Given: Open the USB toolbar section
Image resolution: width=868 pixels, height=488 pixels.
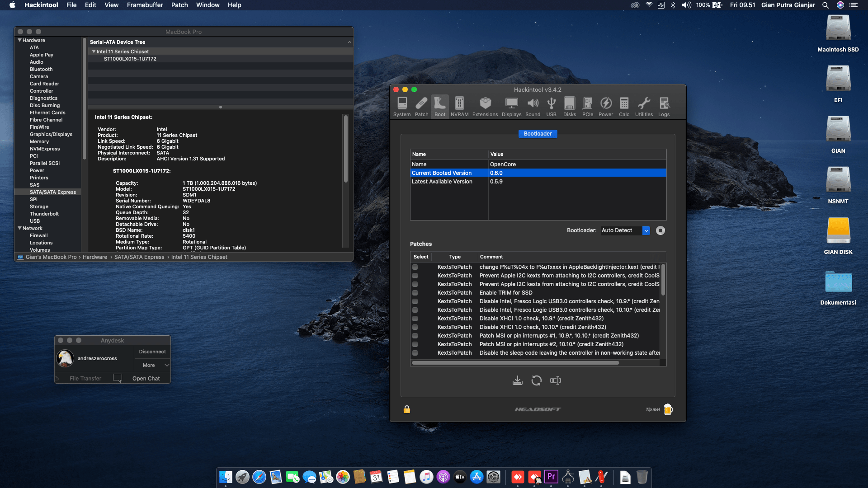Looking at the screenshot, I should (551, 107).
